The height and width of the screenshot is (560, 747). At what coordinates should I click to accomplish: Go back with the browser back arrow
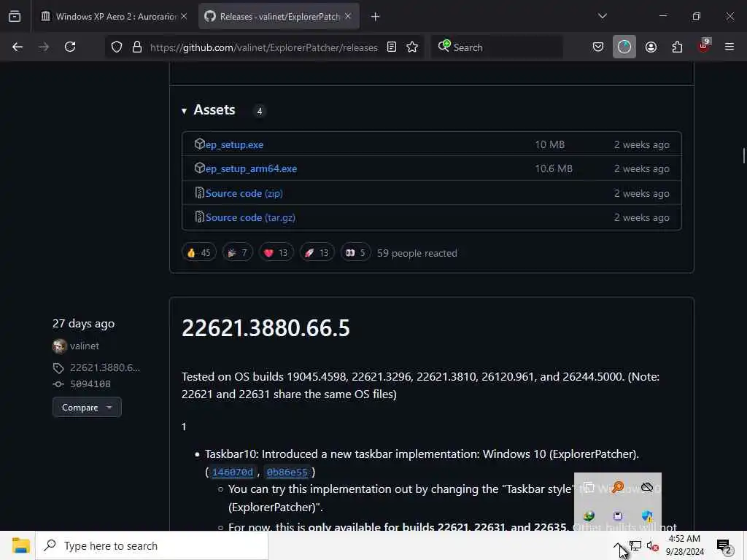point(18,47)
